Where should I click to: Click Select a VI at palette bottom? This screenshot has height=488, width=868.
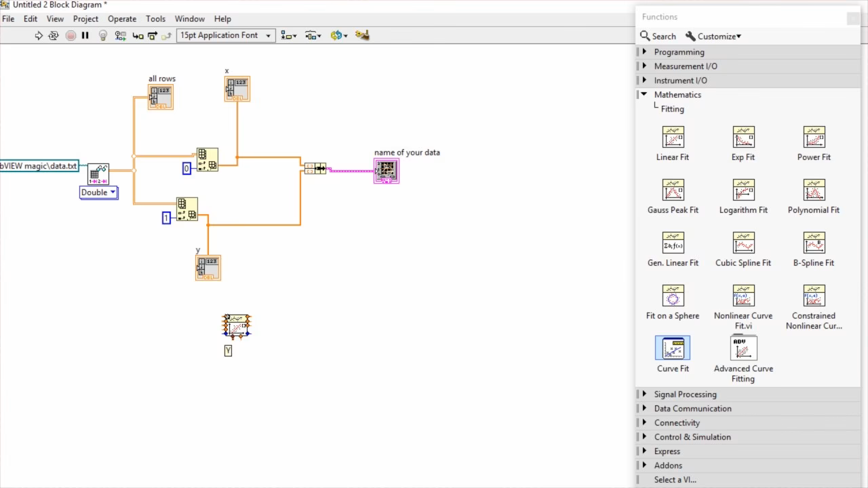[675, 479]
